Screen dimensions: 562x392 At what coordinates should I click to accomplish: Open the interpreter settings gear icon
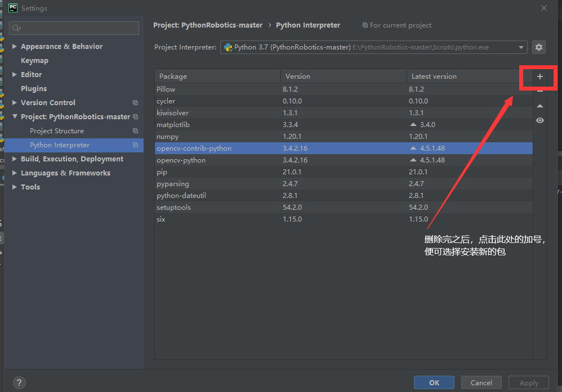point(538,47)
